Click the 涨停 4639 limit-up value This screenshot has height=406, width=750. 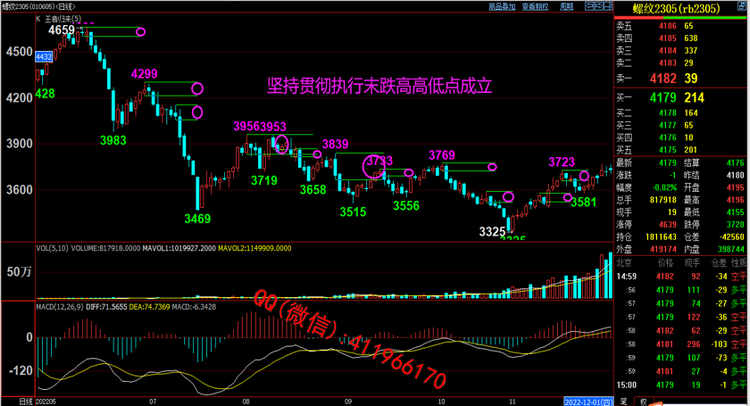pyautogui.click(x=668, y=225)
